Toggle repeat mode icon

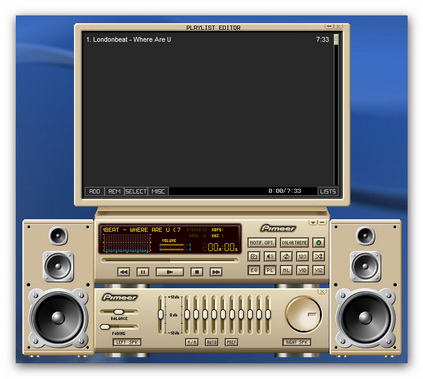(x=286, y=256)
